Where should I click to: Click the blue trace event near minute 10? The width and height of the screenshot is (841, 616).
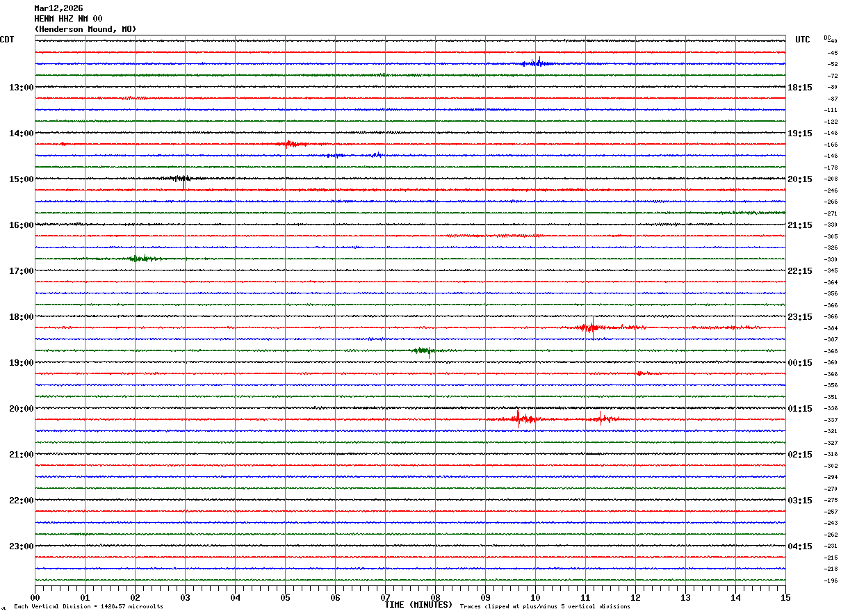(537, 63)
